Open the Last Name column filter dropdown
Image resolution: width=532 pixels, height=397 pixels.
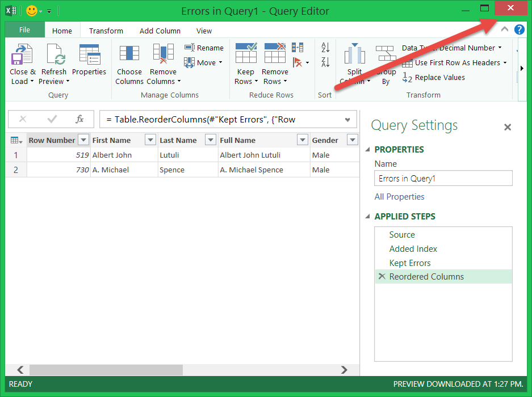[x=210, y=140]
